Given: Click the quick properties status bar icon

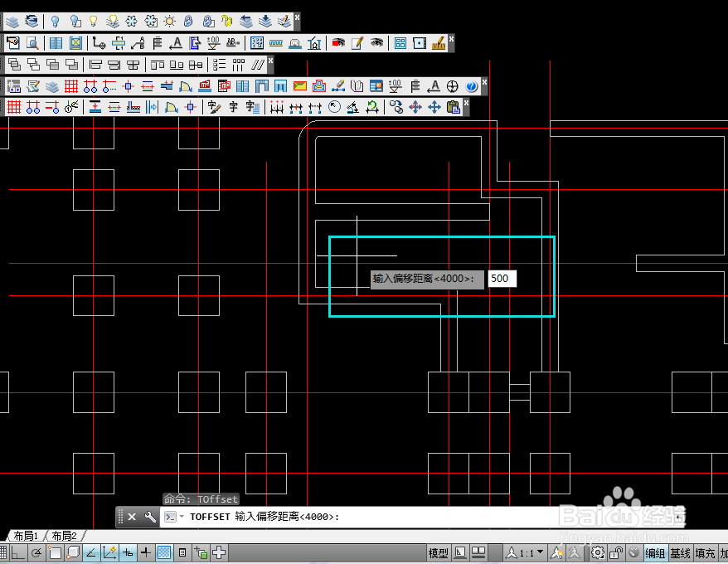Looking at the screenshot, I should (x=182, y=553).
